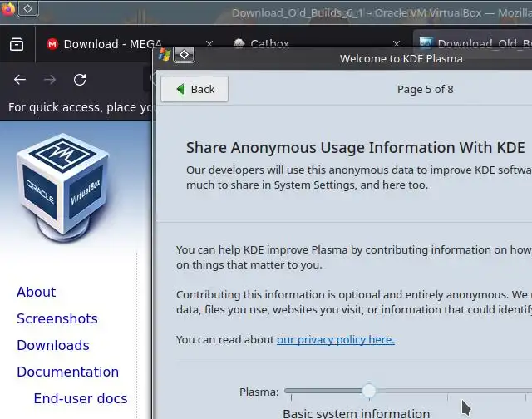
Task: Click the Firefox forward arrow
Action: (x=50, y=80)
